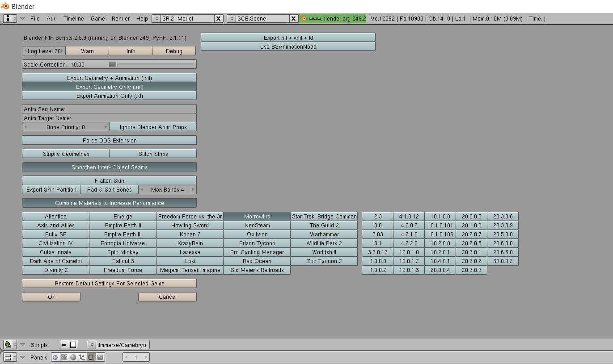Switch to the Script buttons context icon
The image size is (613, 364).
tap(64, 357)
